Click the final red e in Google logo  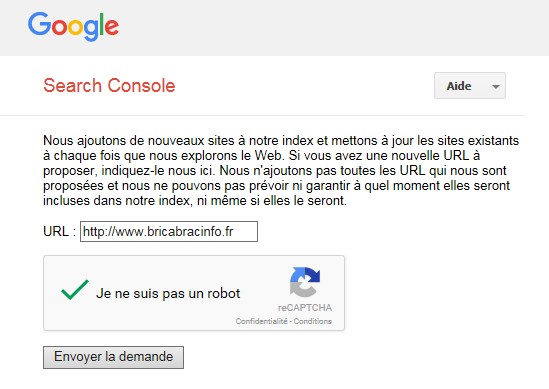coord(112,27)
